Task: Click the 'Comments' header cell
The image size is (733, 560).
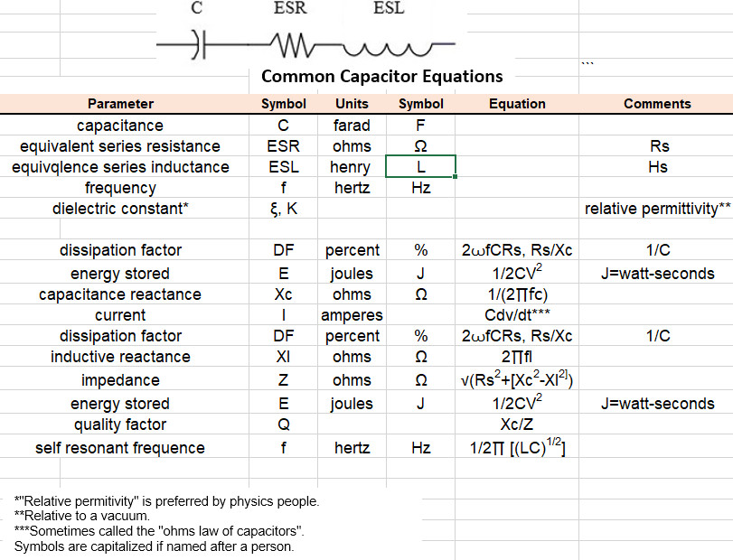Action: (x=656, y=104)
